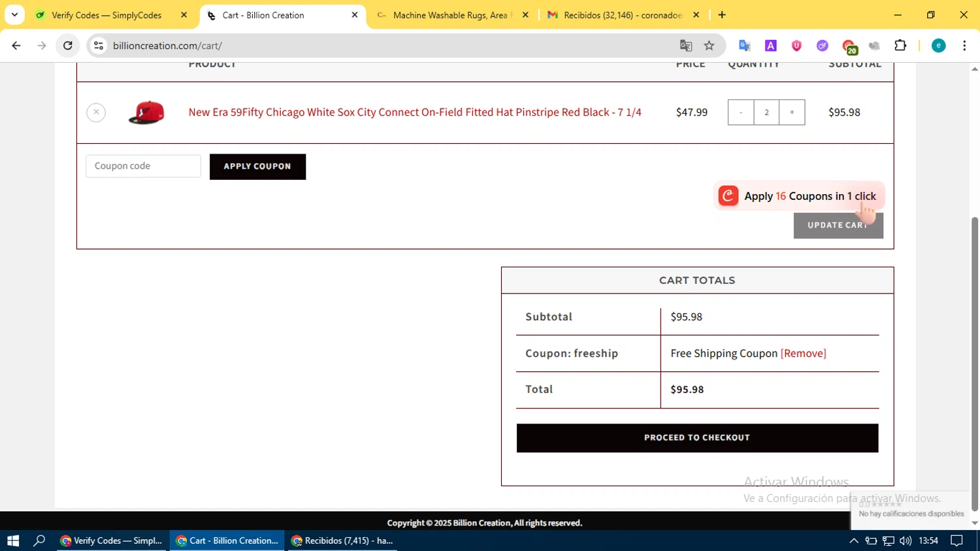Remove the freeship coupon
This screenshot has height=551, width=980.
tap(804, 354)
